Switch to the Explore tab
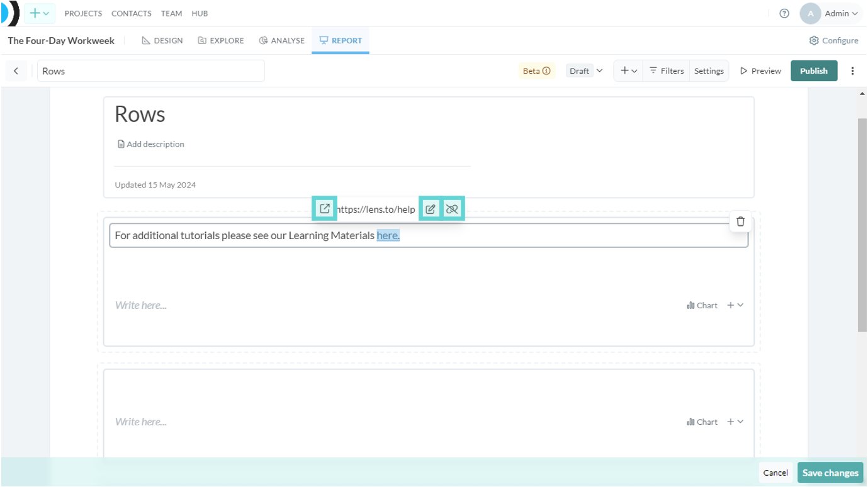 (x=221, y=40)
